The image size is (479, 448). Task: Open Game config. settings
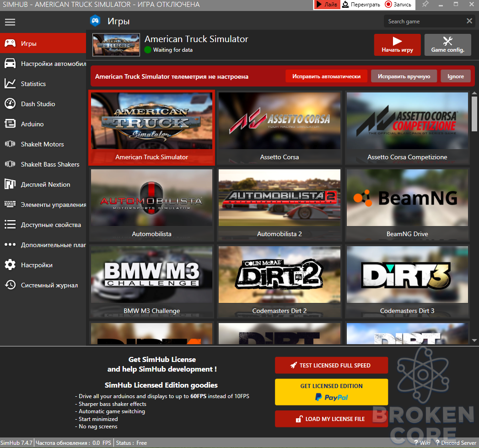tap(448, 44)
